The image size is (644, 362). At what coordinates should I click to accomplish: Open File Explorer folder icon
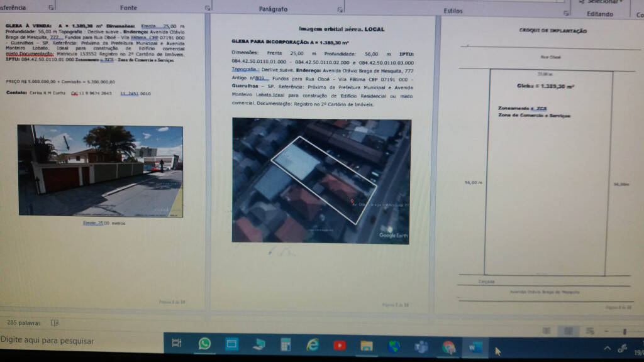[367, 345]
